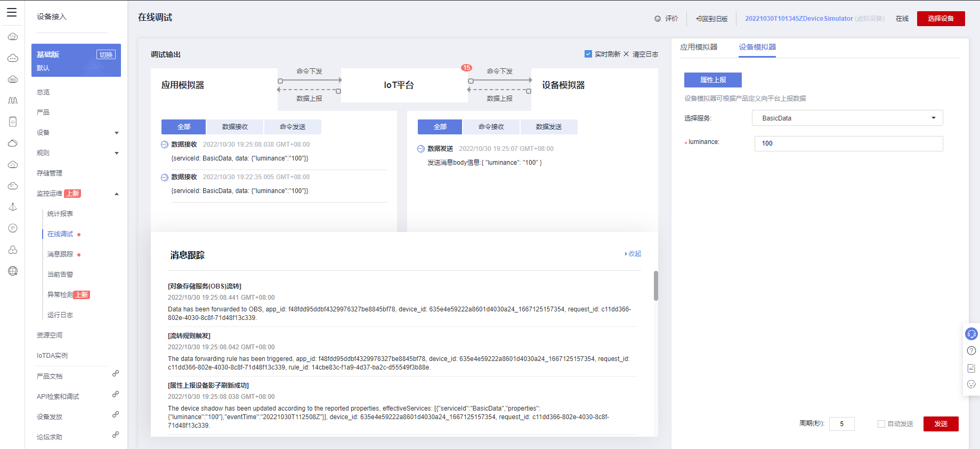Open external link icon next to 产品文档
The image size is (980, 449).
pos(115,374)
